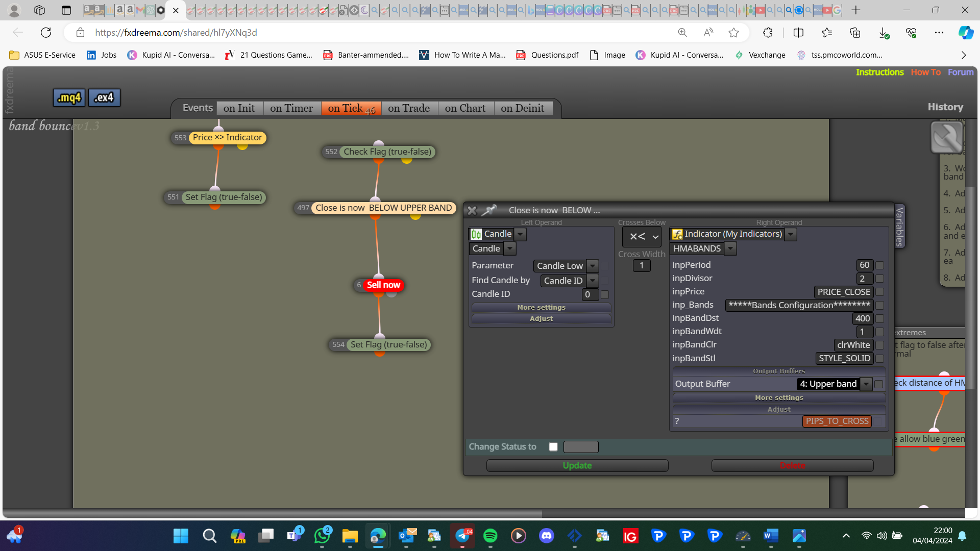The width and height of the screenshot is (980, 551).
Task: Open Output Buffer Upper band dropdown
Action: [x=866, y=384]
